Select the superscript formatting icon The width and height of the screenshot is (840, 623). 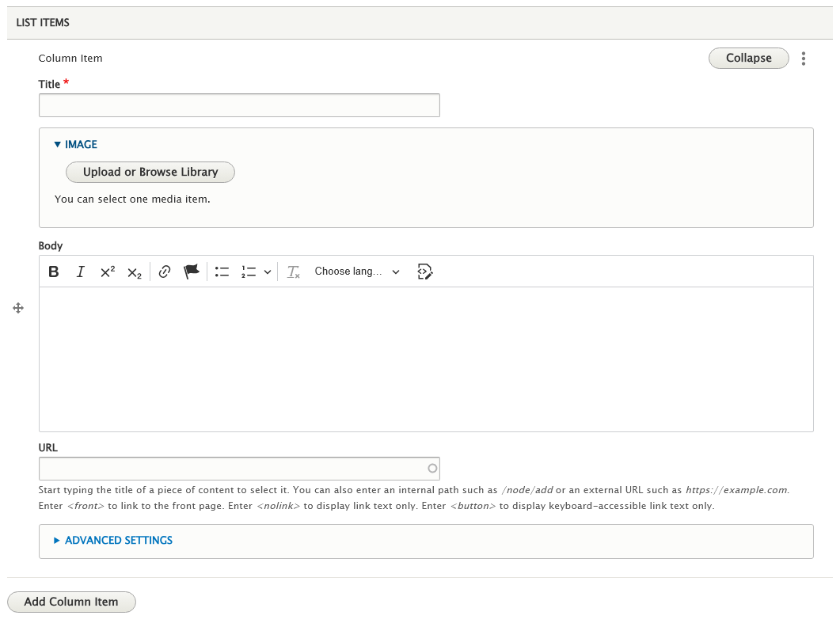click(107, 272)
